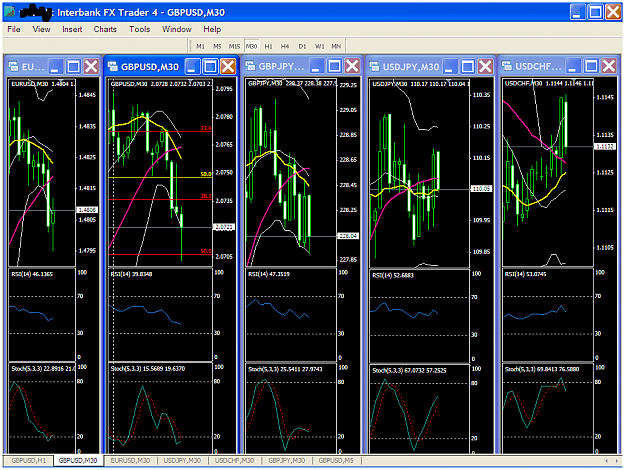
Task: Click the RSI(14) 53.0745 label in USDCHF
Action: point(525,274)
